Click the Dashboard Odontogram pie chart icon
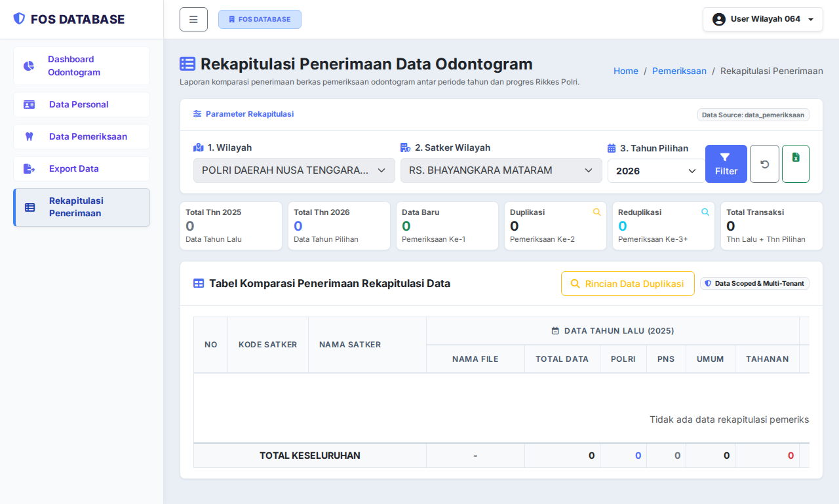The height and width of the screenshot is (504, 839). pos(29,66)
